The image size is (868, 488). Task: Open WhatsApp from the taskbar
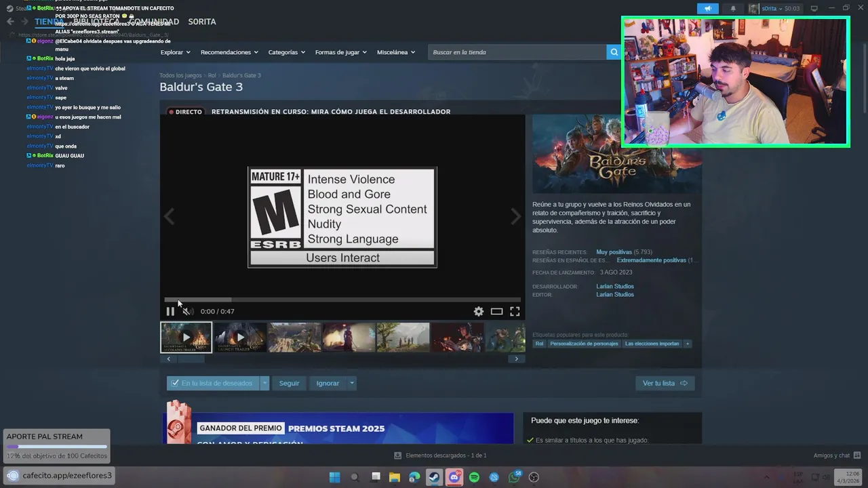[514, 477]
